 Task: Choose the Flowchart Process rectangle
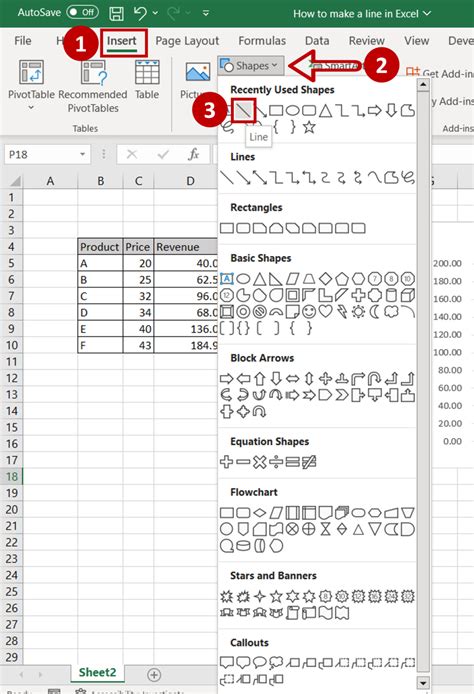[x=227, y=513]
